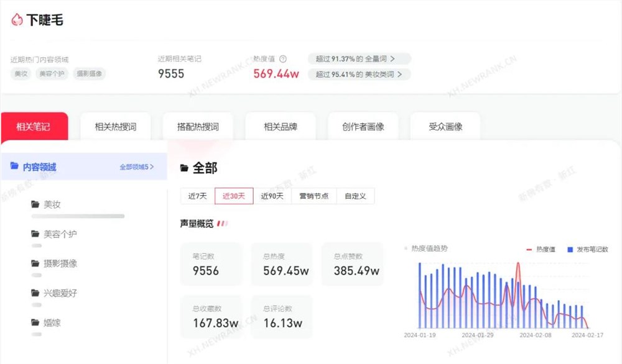The height and width of the screenshot is (364, 622).
Task: Click the 内容领域 panel folder icon
Action: [x=15, y=166]
